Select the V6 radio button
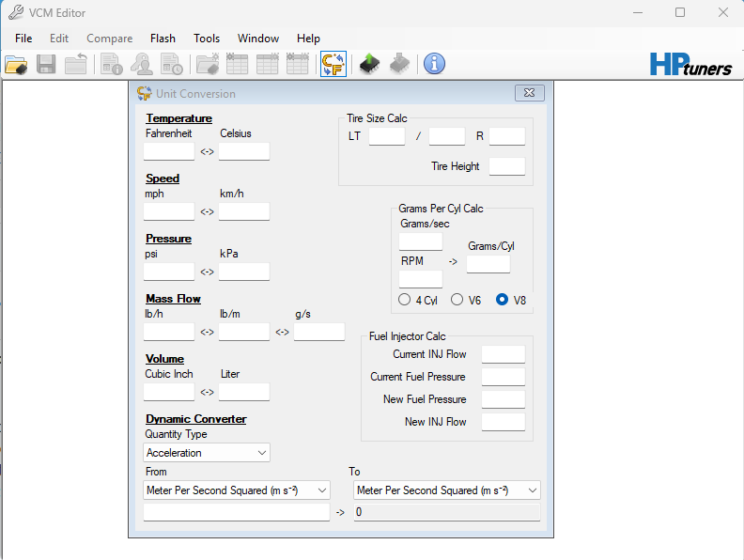 pos(457,300)
